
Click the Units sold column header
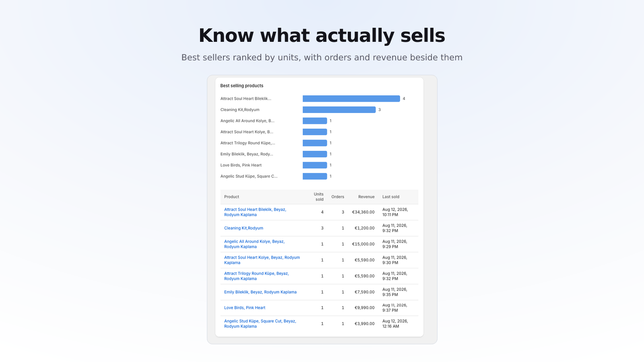click(x=319, y=197)
